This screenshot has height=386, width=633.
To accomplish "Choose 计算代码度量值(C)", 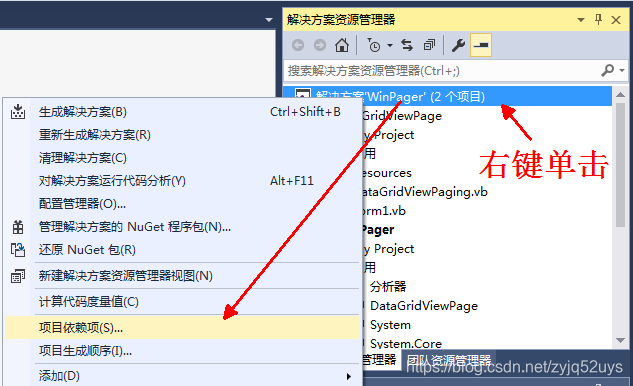I will coord(182,302).
